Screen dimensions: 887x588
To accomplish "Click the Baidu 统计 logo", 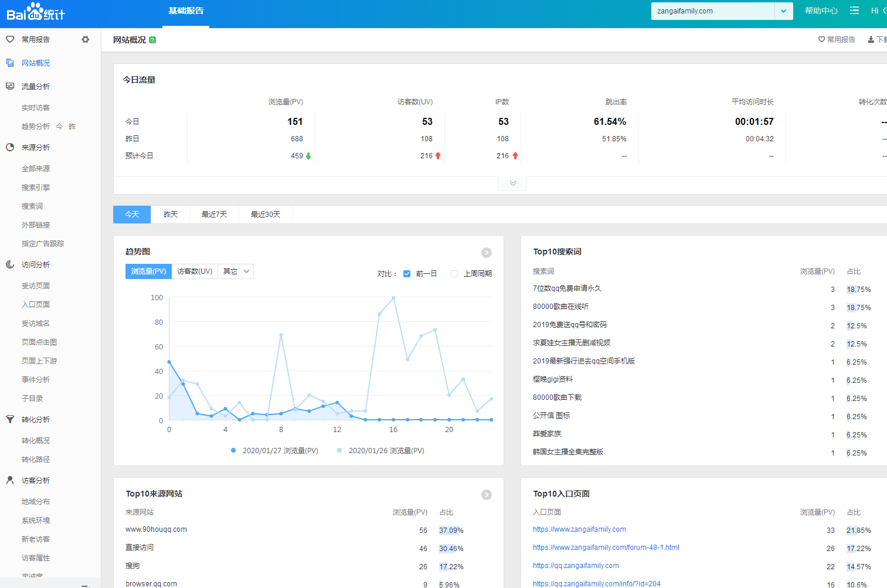I will coord(36,12).
